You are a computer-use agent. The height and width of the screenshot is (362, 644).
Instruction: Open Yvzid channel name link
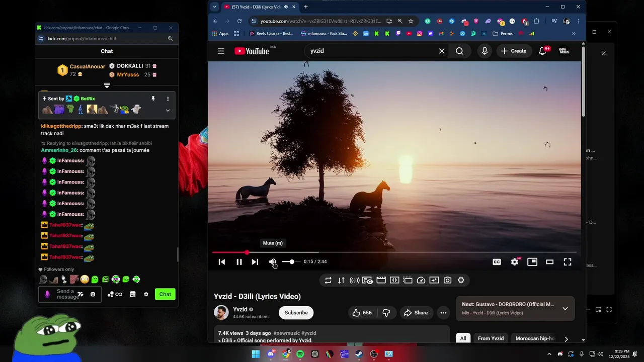[x=240, y=309]
